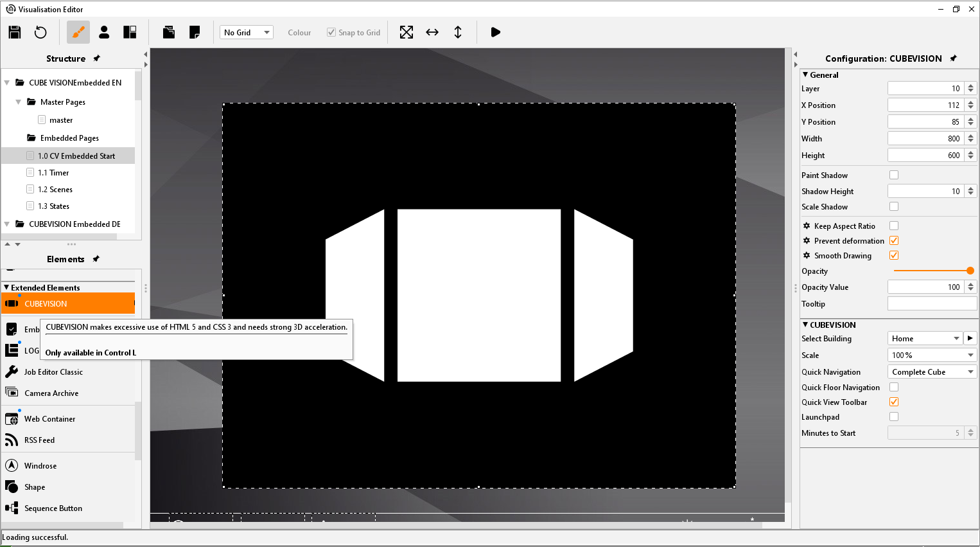This screenshot has width=980, height=547.
Task: Click the reload/undo circular arrow icon
Action: pyautogui.click(x=40, y=32)
